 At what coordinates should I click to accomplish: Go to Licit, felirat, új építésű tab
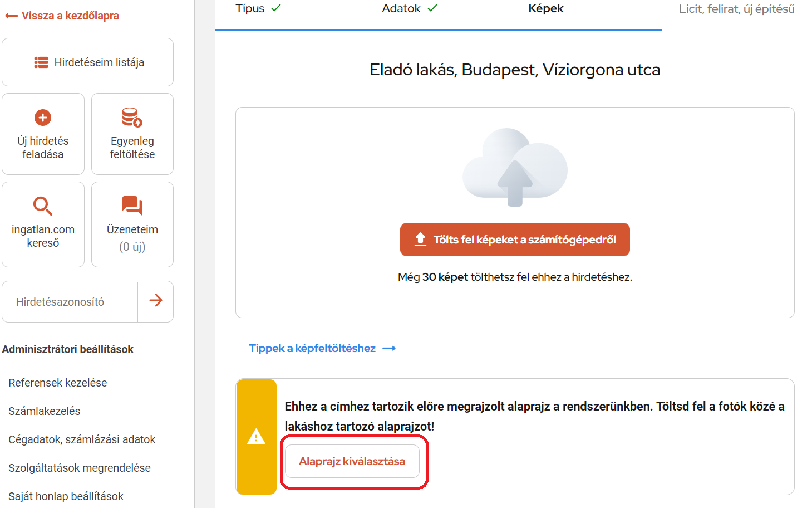[736, 9]
